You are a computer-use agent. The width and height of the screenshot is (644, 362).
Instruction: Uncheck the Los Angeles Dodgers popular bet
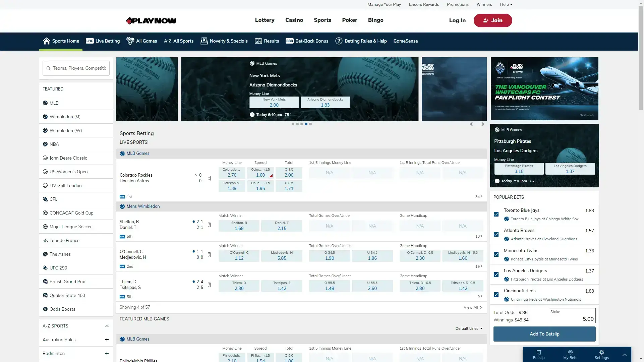tap(496, 275)
